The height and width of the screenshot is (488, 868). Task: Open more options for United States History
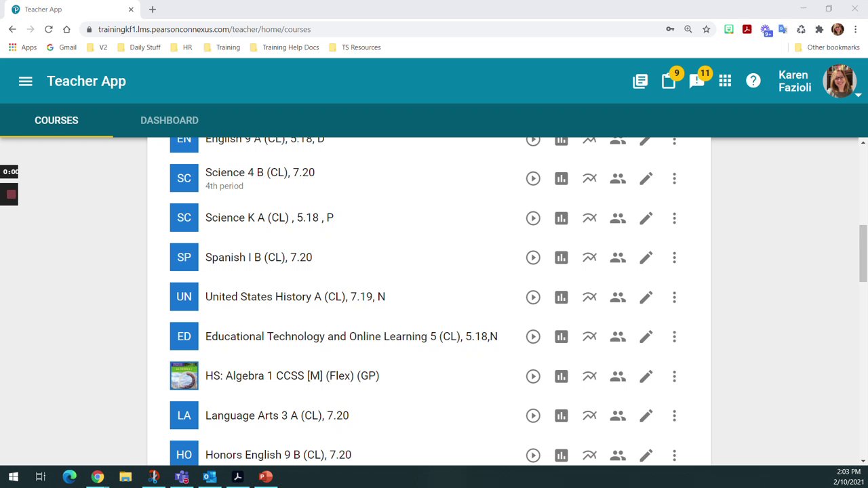(674, 297)
